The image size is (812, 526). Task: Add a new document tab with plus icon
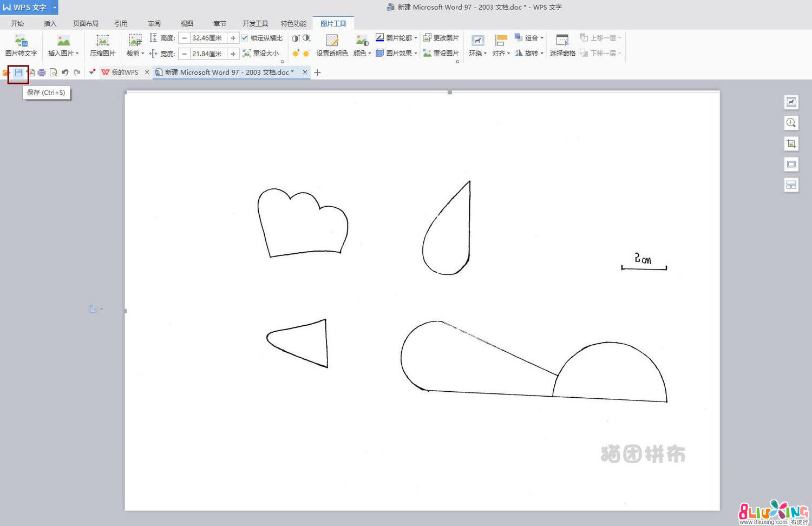[x=317, y=73]
